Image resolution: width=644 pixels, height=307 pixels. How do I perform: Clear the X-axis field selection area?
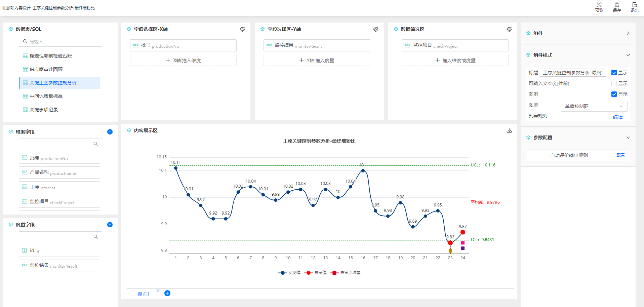tap(242, 30)
